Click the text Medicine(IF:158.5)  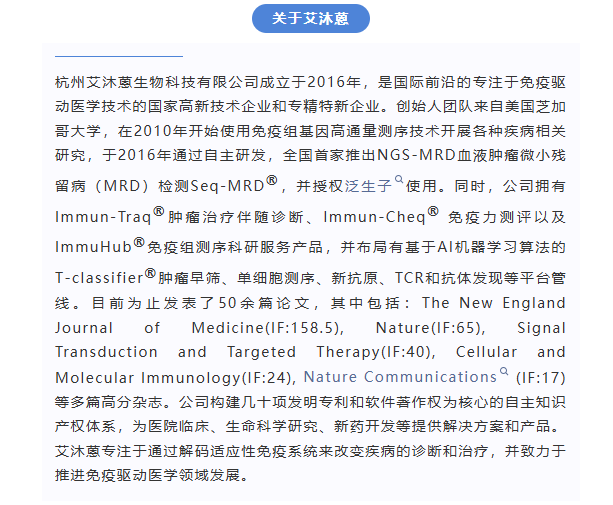point(268,328)
